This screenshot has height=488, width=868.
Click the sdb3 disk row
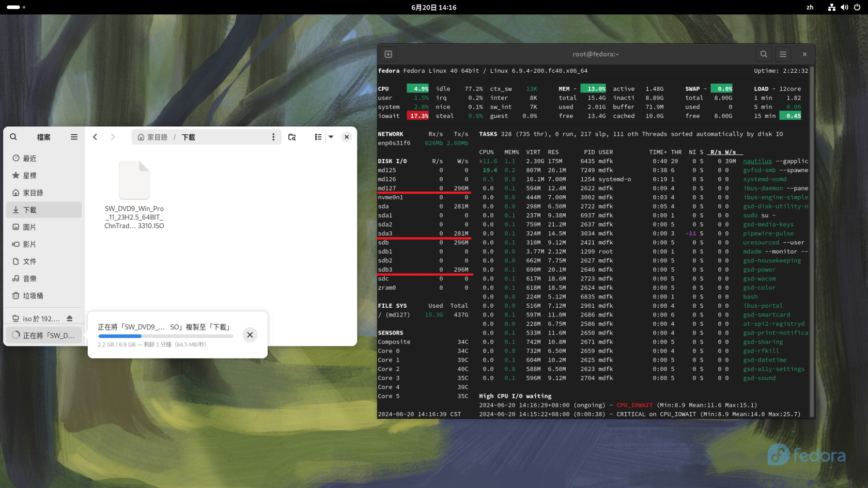click(x=423, y=270)
